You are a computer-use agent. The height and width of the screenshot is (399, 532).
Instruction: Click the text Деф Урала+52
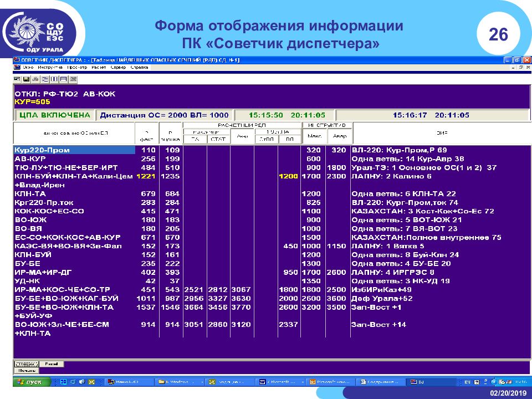382,299
